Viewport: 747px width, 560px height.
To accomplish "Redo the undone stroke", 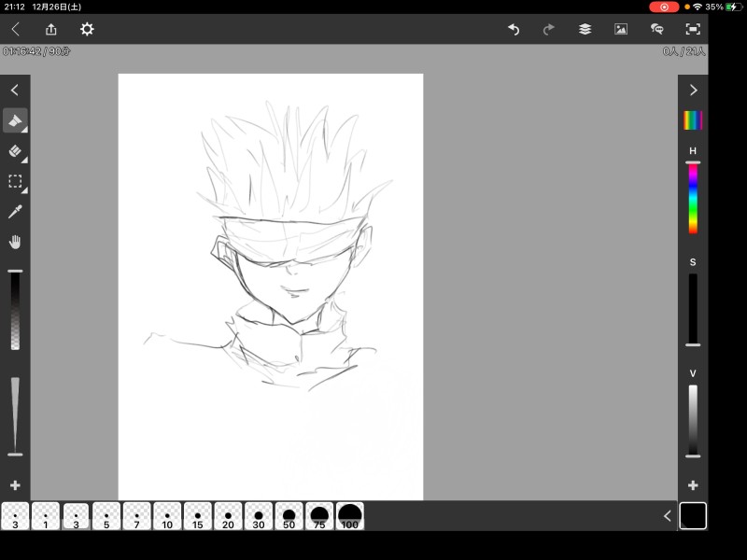I will (x=549, y=30).
